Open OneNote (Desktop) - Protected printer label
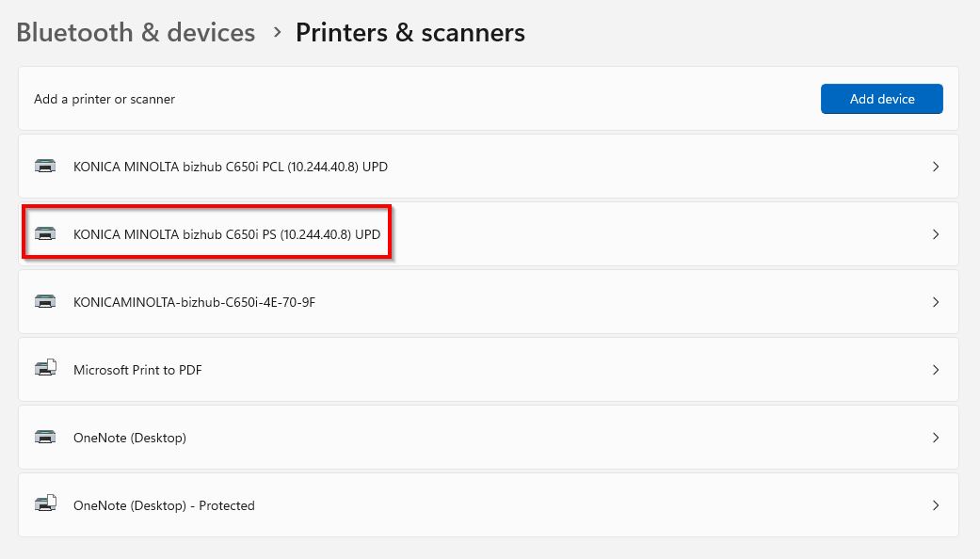This screenshot has width=980, height=559. click(x=164, y=505)
